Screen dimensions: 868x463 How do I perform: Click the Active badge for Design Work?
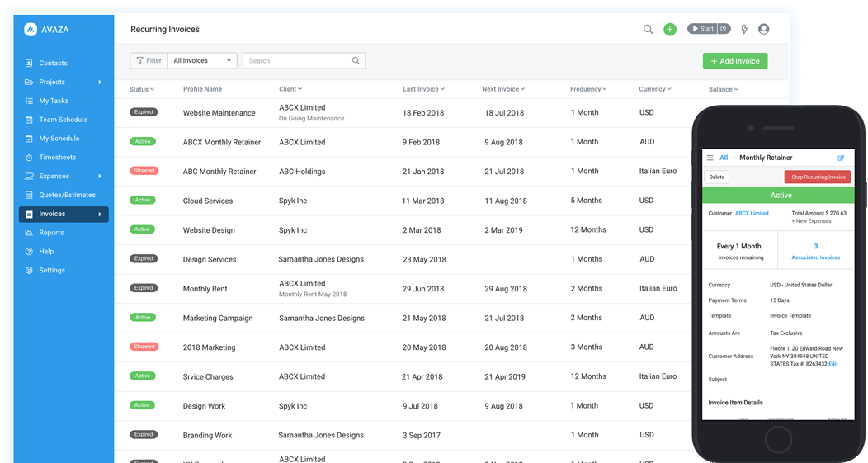(x=142, y=405)
